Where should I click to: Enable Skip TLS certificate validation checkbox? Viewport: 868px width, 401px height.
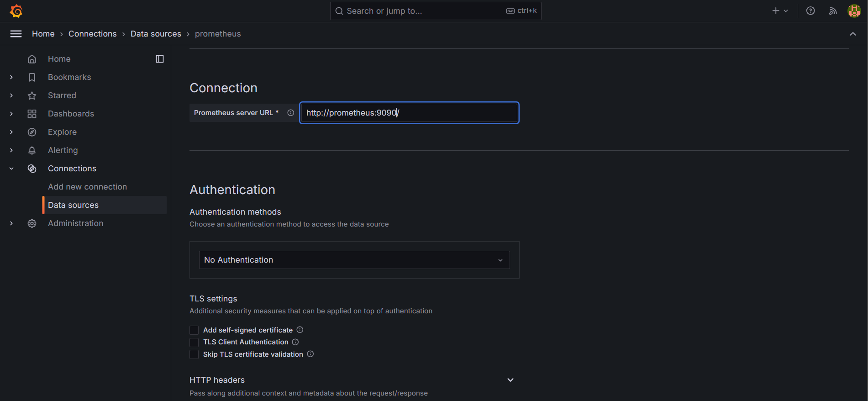click(x=194, y=354)
